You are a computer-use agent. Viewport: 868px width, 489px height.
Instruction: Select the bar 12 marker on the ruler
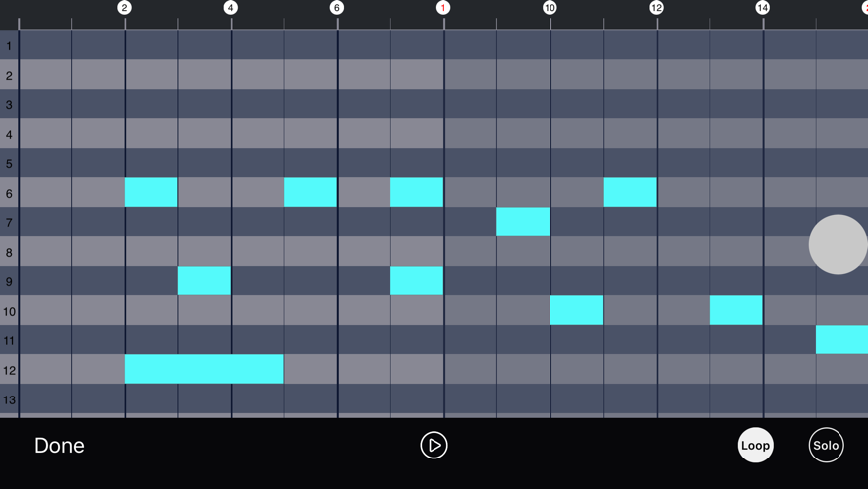click(656, 8)
